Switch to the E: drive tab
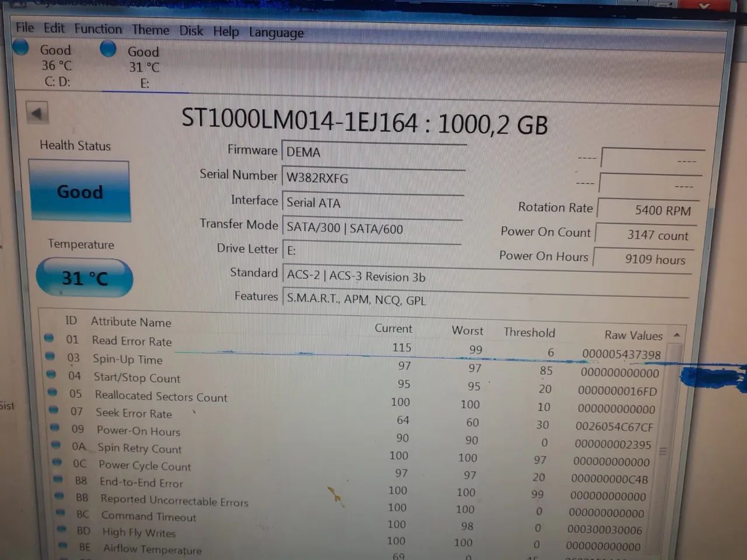The width and height of the screenshot is (747, 560). tap(144, 68)
